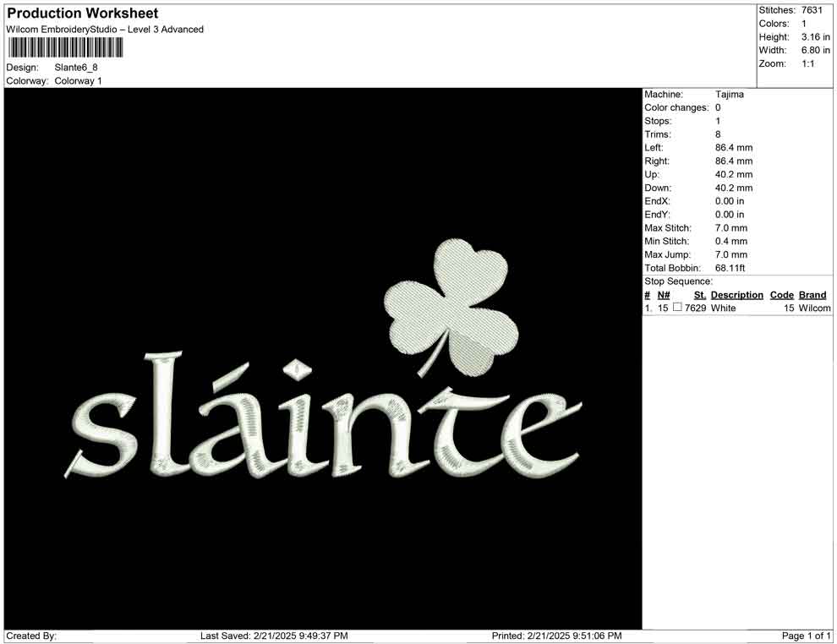Open the Description column header
This screenshot has width=837, height=644.
click(736, 294)
